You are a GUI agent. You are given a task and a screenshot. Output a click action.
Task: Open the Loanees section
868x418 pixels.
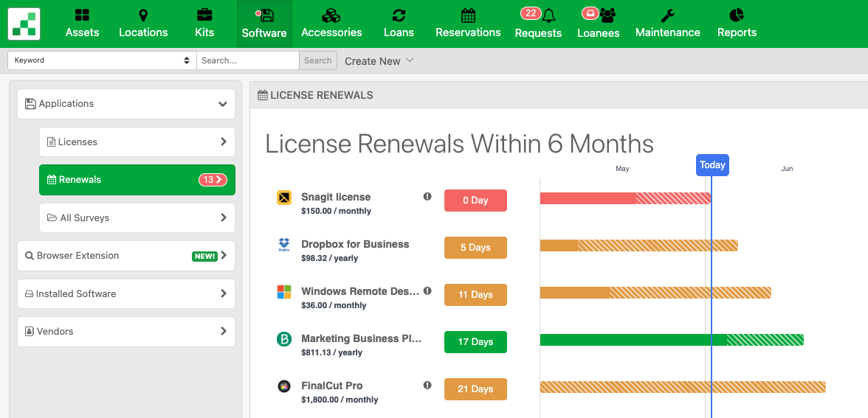[x=599, y=24]
